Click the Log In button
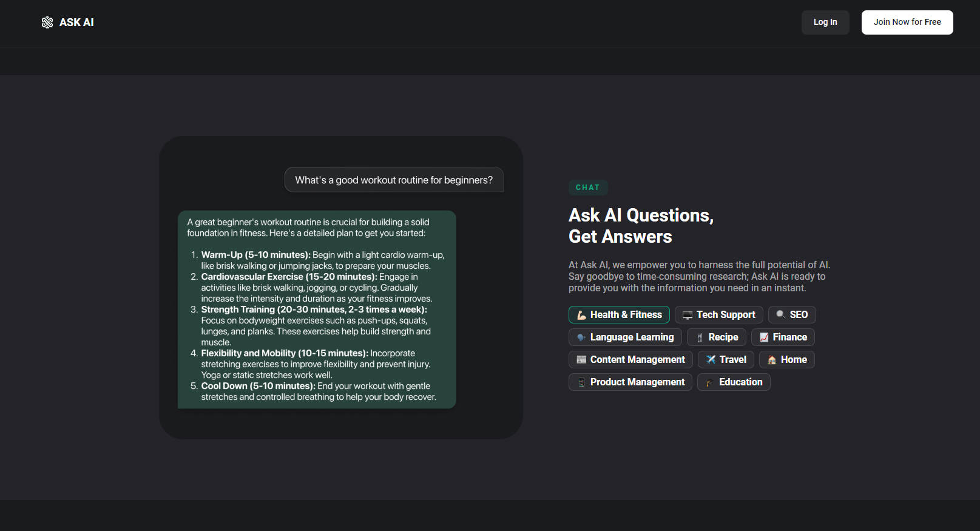 click(825, 22)
